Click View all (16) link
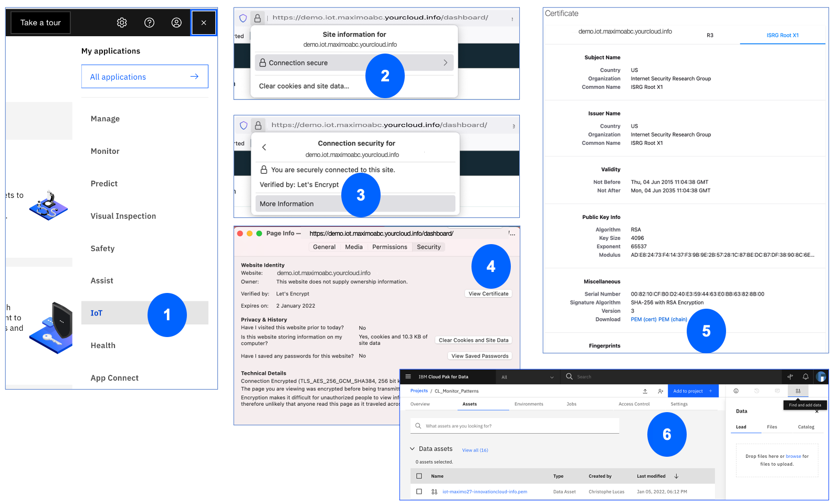840x504 pixels. (475, 450)
